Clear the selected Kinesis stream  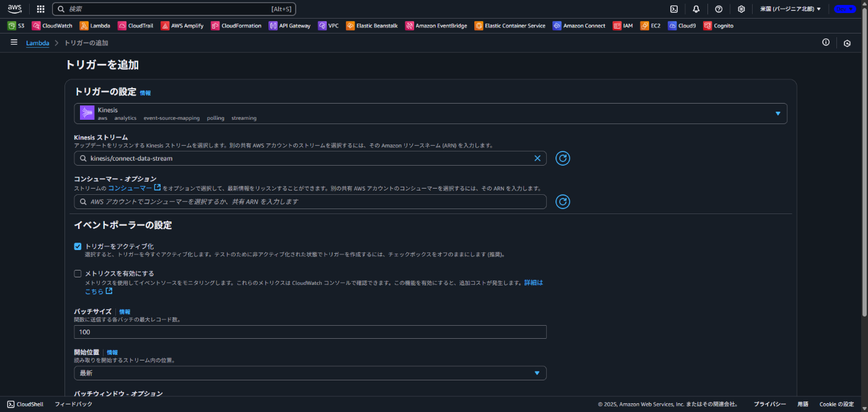(538, 158)
